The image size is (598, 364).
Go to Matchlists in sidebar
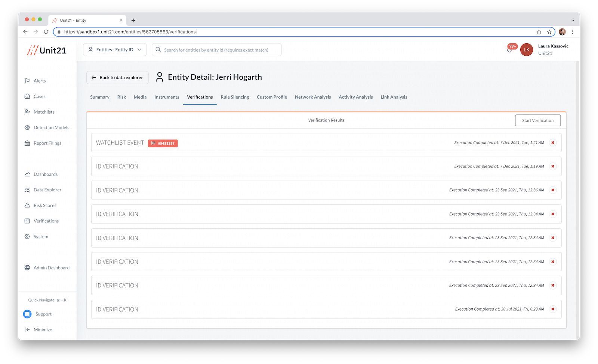[x=44, y=112]
